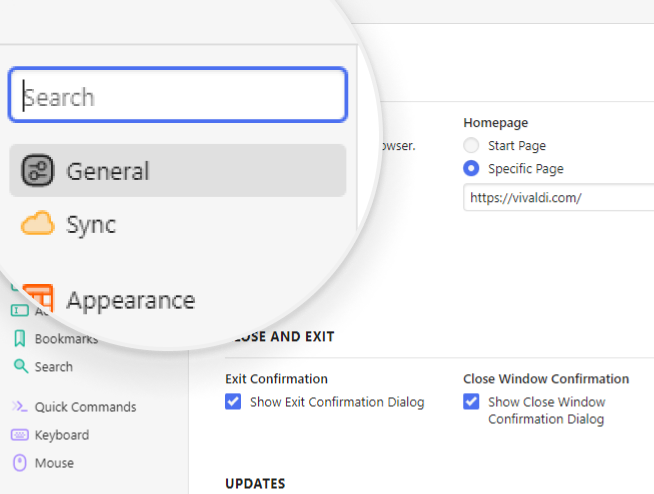This screenshot has height=494, width=654.
Task: Click the Close Window Confirmation heading
Action: pos(546,379)
